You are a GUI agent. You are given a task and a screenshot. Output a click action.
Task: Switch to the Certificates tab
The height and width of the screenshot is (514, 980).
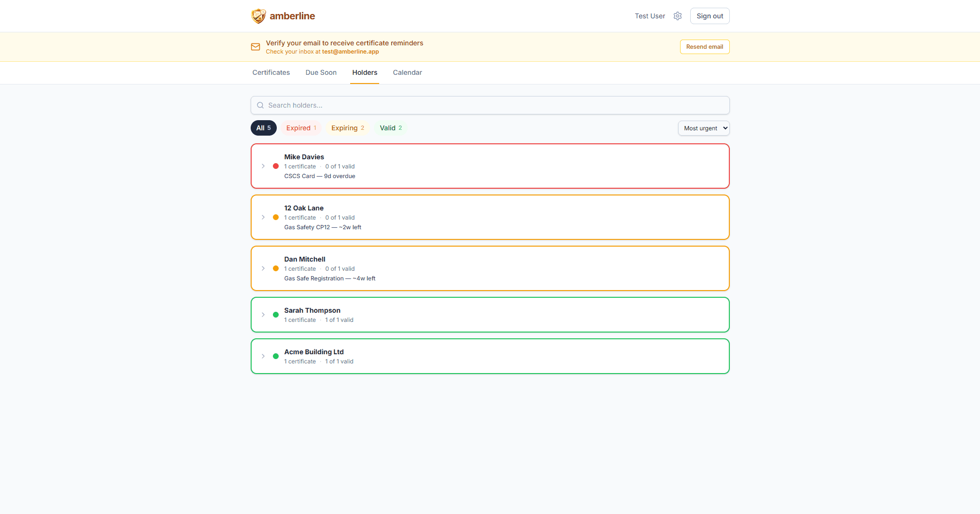coord(271,72)
